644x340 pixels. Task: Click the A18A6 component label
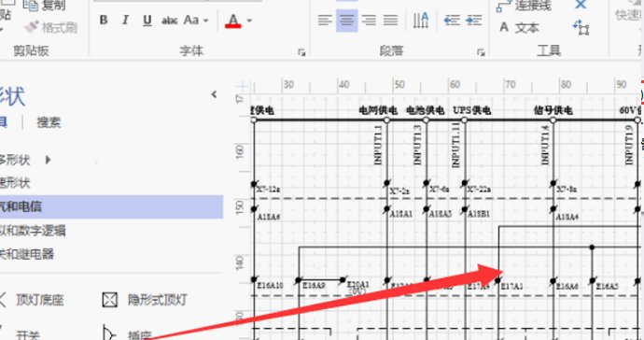[x=269, y=217]
